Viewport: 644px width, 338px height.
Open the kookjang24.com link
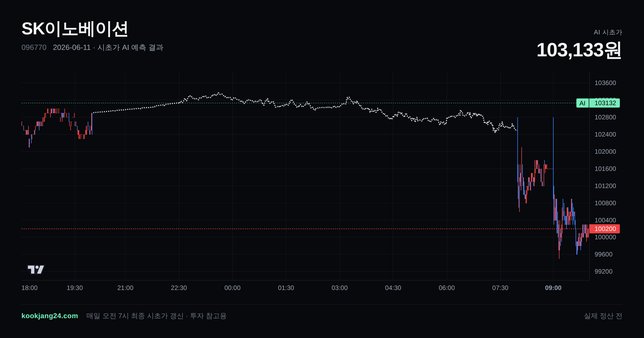50,316
